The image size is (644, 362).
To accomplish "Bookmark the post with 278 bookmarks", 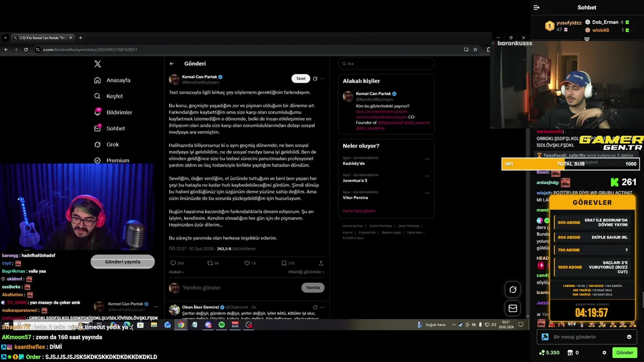I will click(x=284, y=263).
